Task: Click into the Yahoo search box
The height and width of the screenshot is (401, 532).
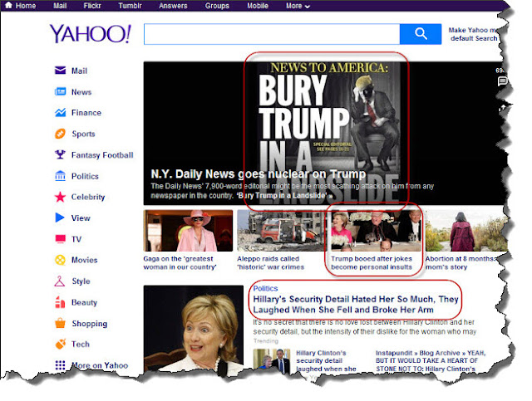Action: [x=272, y=34]
